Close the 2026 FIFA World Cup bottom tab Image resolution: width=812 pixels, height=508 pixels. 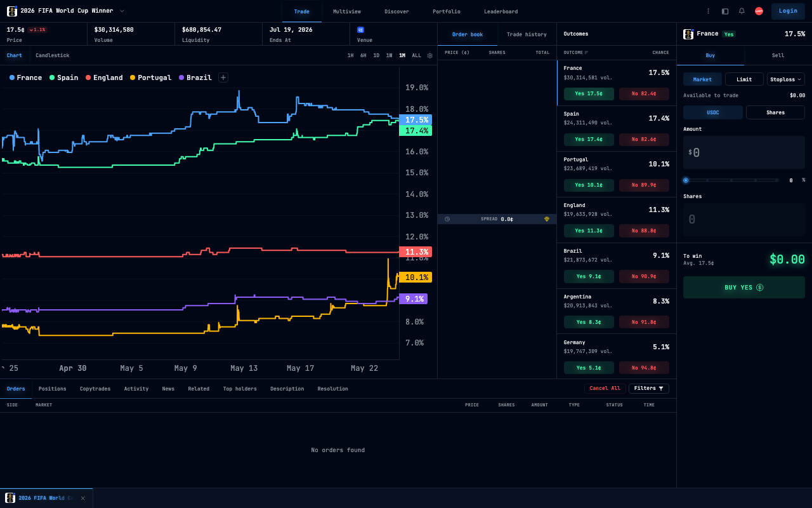point(82,498)
